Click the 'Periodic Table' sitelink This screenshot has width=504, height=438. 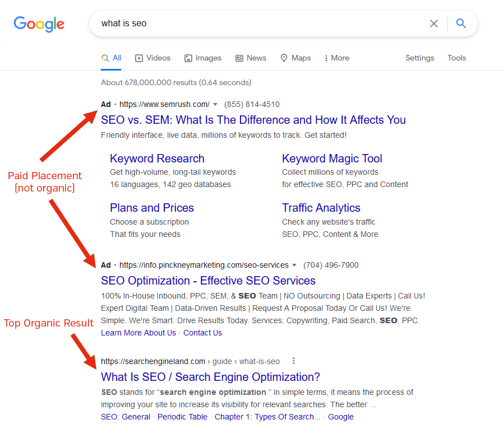pos(182,417)
